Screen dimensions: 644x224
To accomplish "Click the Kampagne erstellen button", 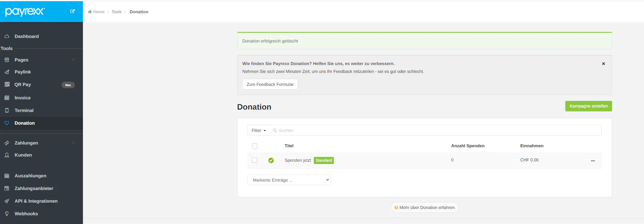I will point(588,106).
